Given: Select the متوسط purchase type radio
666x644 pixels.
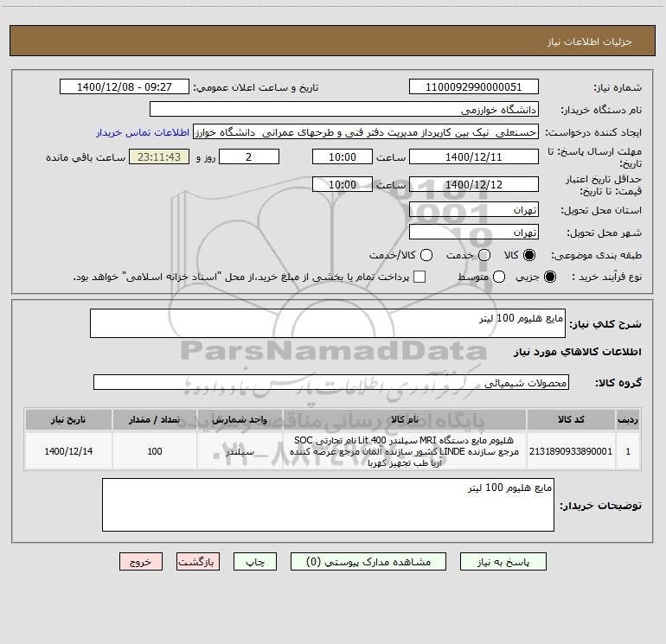Looking at the screenshot, I should [499, 277].
